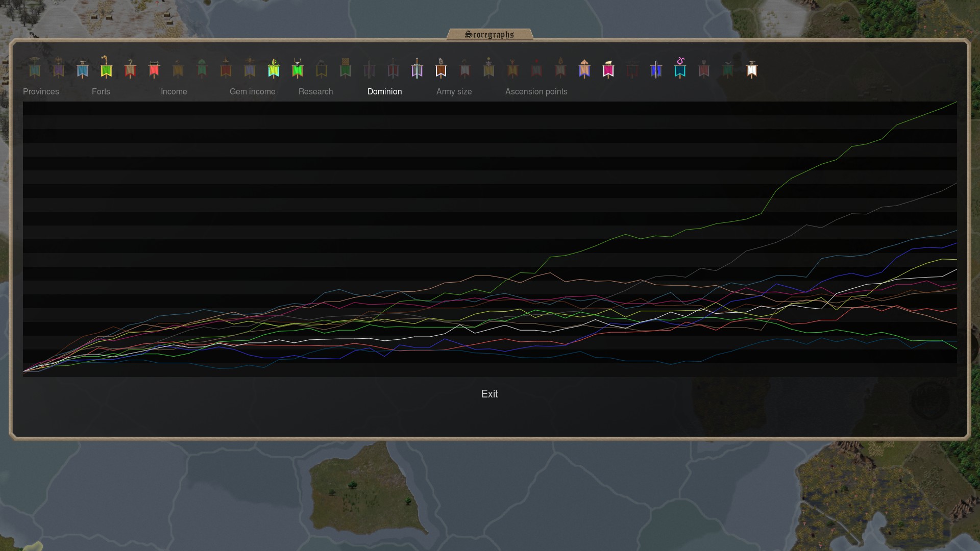This screenshot has height=551, width=980.
Task: Click the dim gray banner with flame top
Action: pos(560,67)
